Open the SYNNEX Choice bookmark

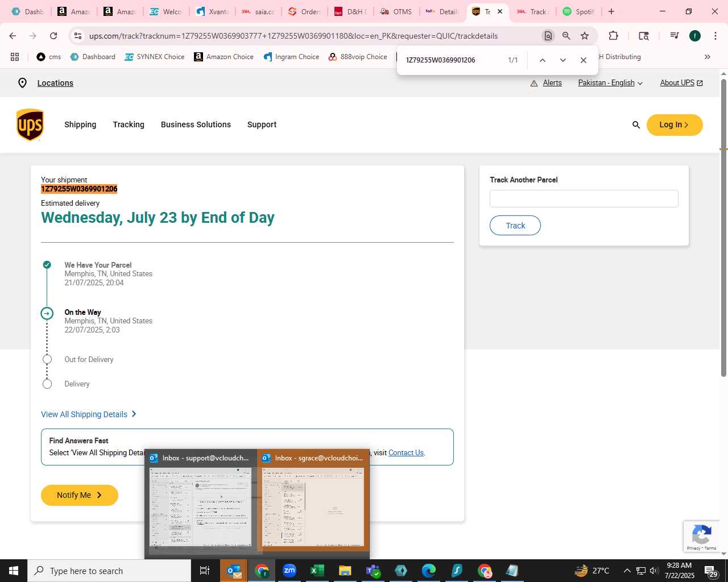tap(155, 57)
